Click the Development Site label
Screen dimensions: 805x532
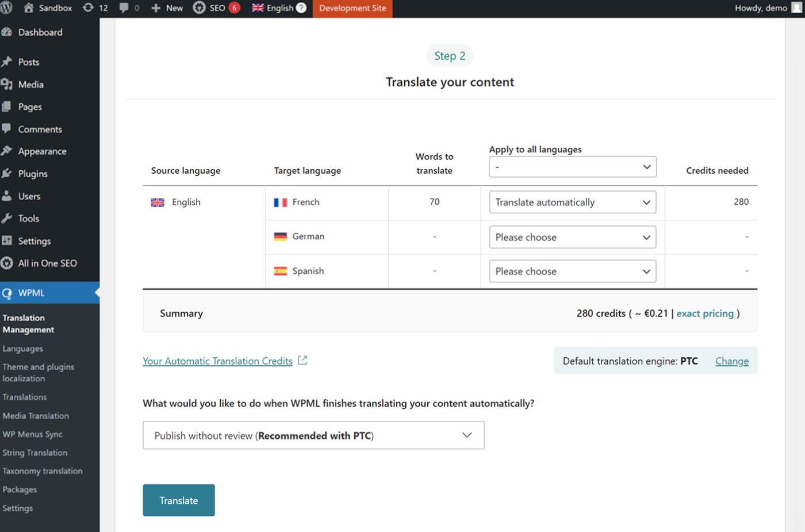click(x=352, y=8)
